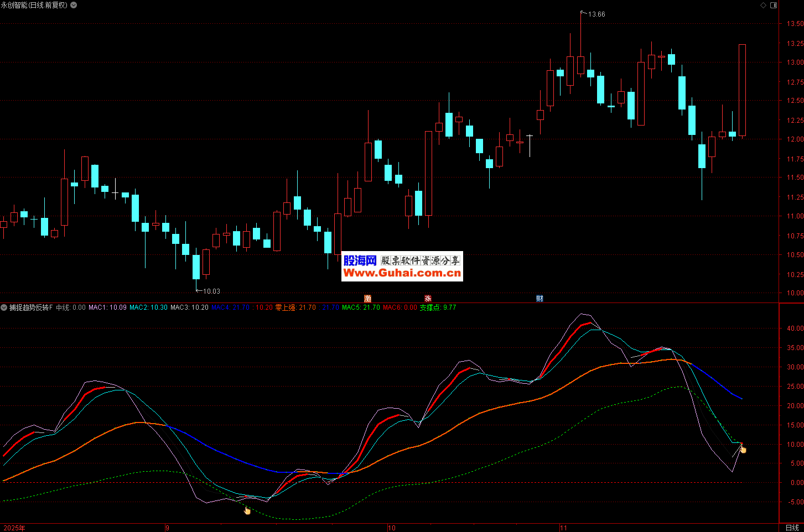
Task: Click the diamond icon at chart top-right
Action: point(763,5)
